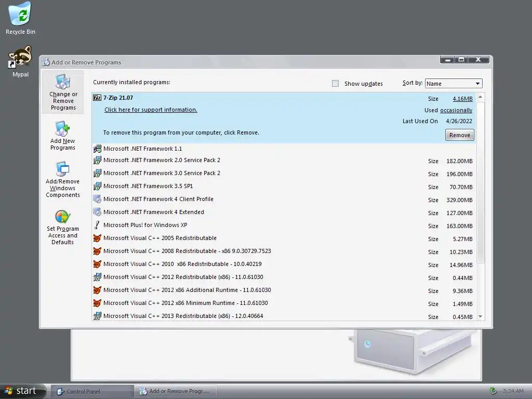Select Change or Remove Programs sidebar icon
The width and height of the screenshot is (532, 399).
coord(63,92)
